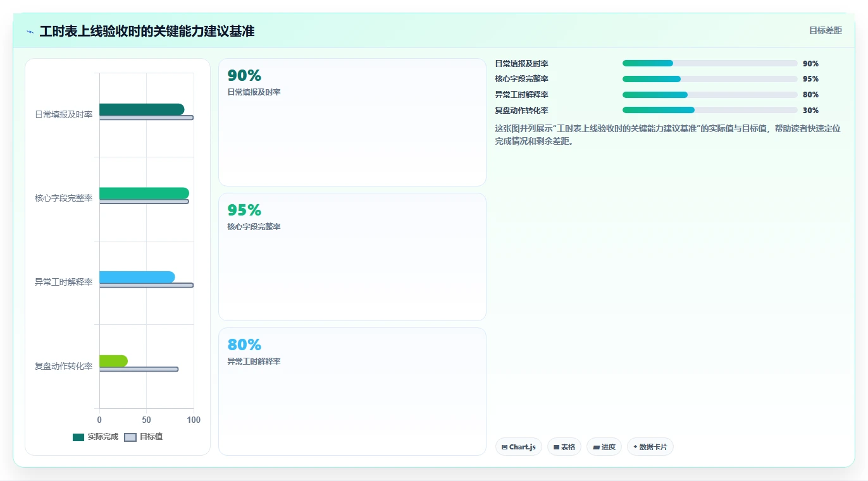Screen dimensions: 868x481
Task: Click the green 核心字段完整率 actual bar
Action: tap(144, 193)
